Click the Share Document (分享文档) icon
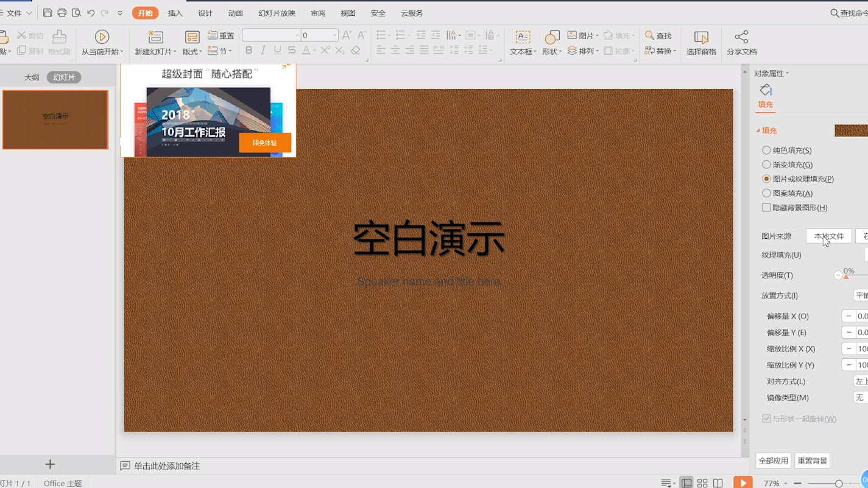868x488 pixels. click(741, 37)
